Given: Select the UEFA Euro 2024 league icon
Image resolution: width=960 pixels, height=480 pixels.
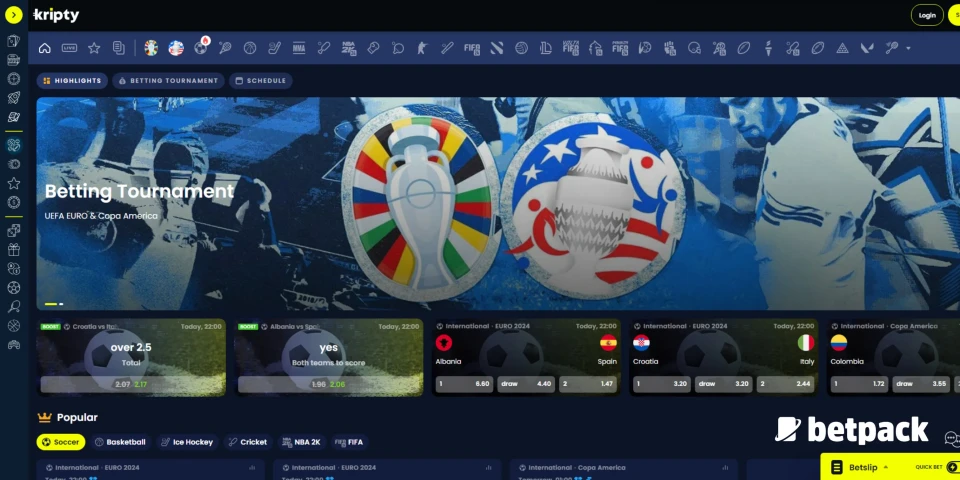Looking at the screenshot, I should pos(151,47).
